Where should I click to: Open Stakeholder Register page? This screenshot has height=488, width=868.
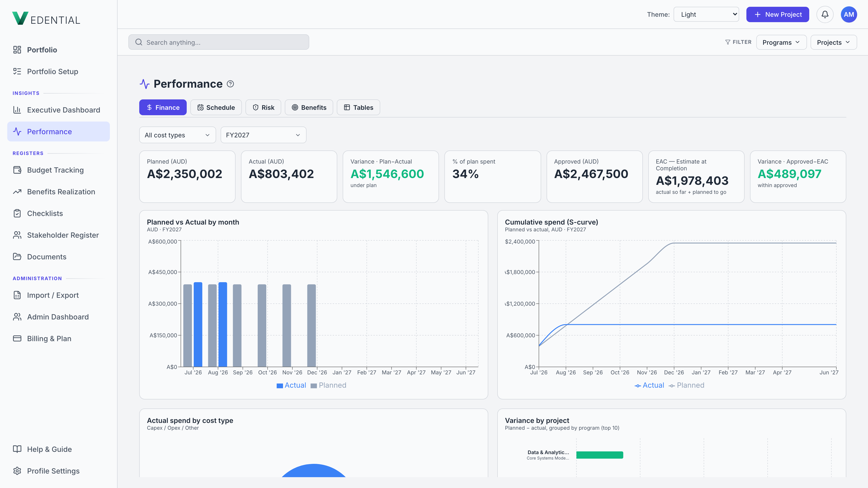[58, 235]
